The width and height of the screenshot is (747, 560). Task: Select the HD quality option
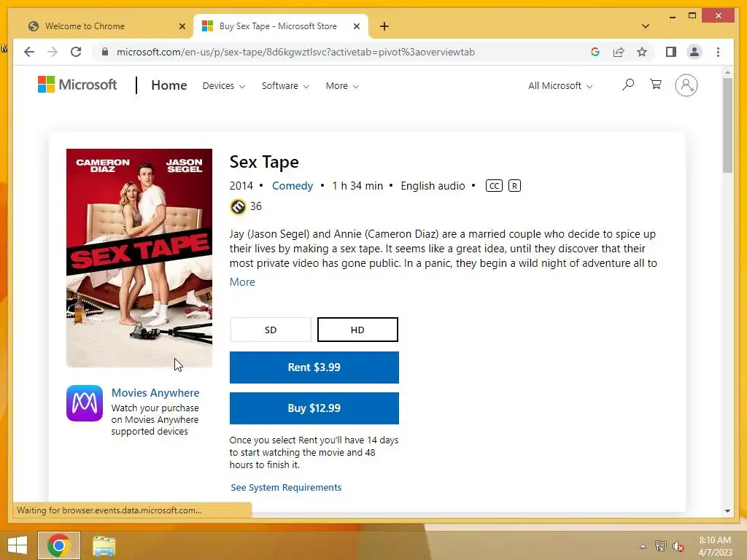[357, 330]
